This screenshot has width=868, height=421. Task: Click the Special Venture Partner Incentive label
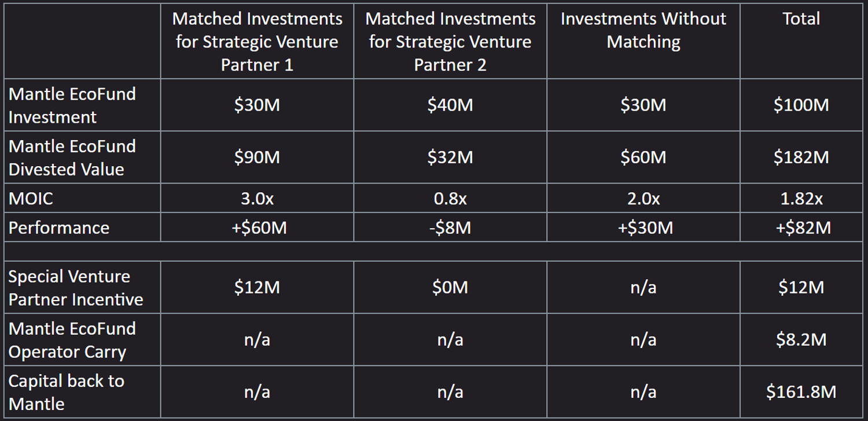click(x=75, y=288)
